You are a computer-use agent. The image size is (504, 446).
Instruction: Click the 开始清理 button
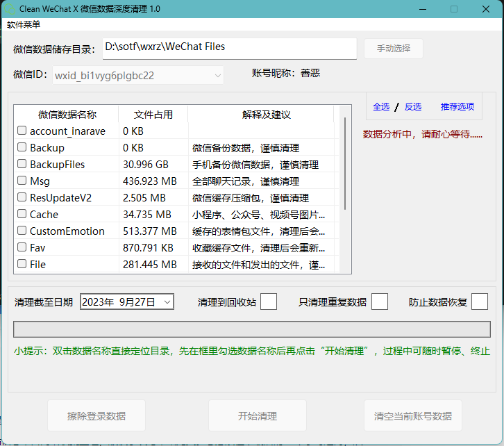tap(258, 416)
